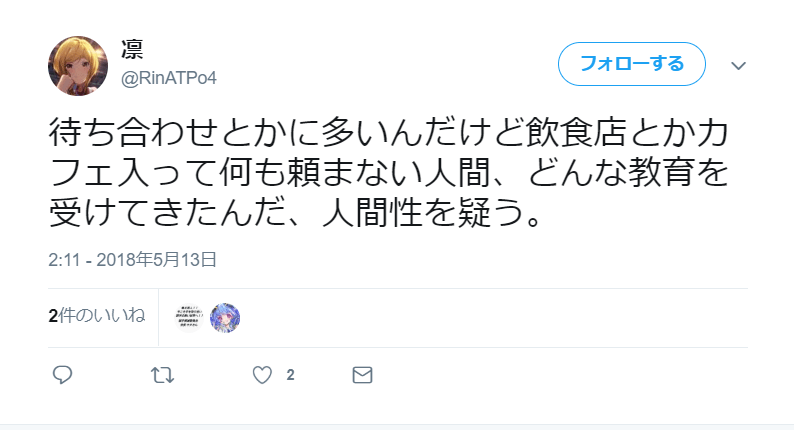Click the date portion 2018年5月13日
Screen dimensions: 794x430
tap(156, 260)
